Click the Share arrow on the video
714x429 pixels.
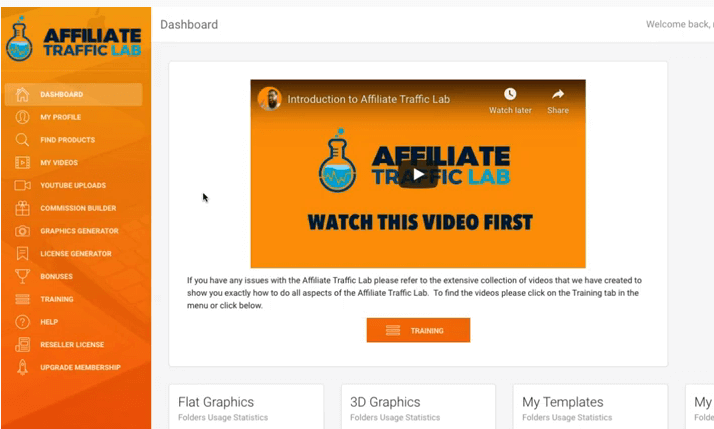coord(558,101)
